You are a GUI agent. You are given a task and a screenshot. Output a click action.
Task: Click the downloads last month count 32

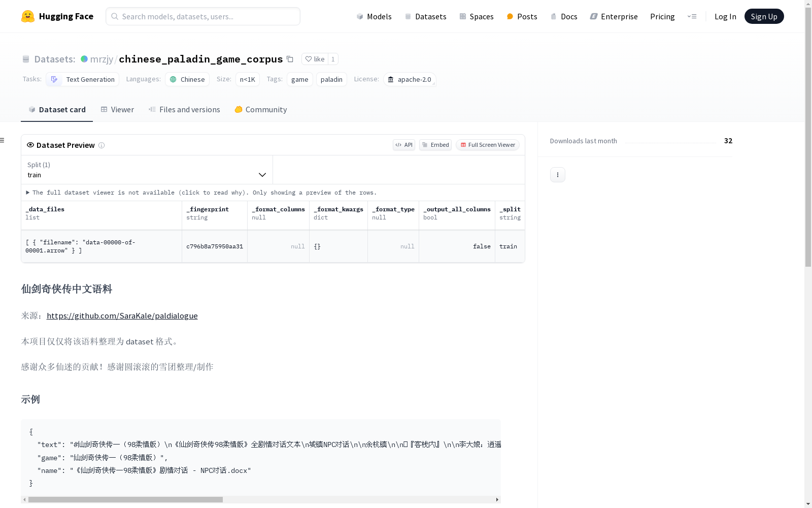point(728,141)
